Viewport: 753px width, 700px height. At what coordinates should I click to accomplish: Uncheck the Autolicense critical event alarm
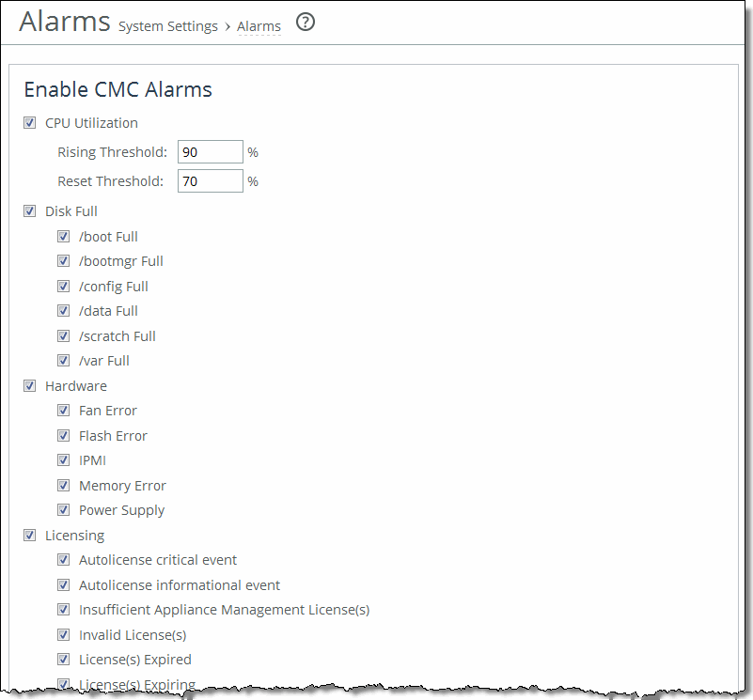tap(63, 559)
